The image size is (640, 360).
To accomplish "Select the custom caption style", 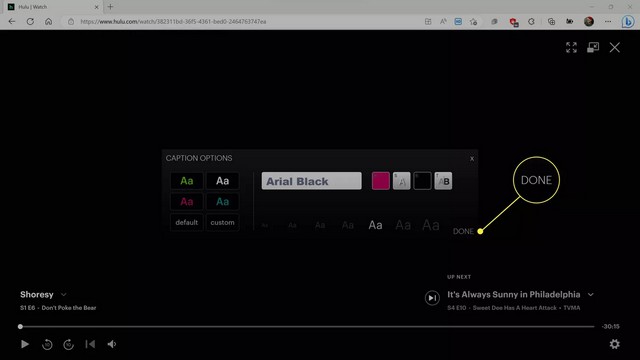I will coord(222,222).
